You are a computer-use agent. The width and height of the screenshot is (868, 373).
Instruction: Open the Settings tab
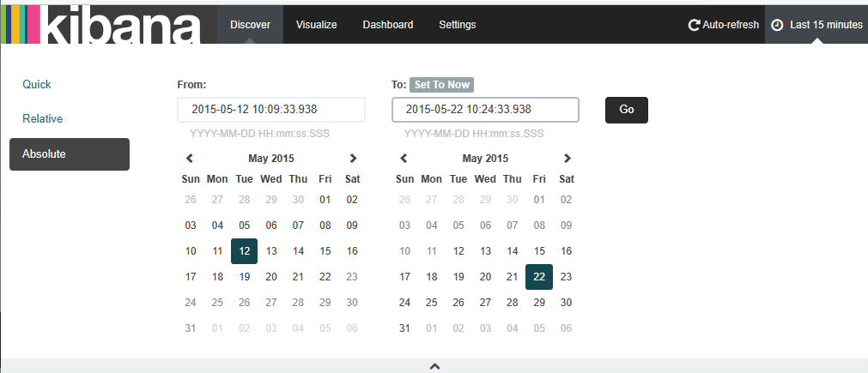[x=458, y=25]
